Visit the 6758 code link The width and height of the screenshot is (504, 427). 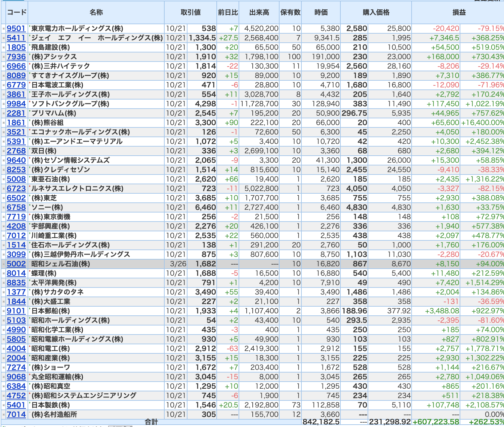tap(16, 207)
